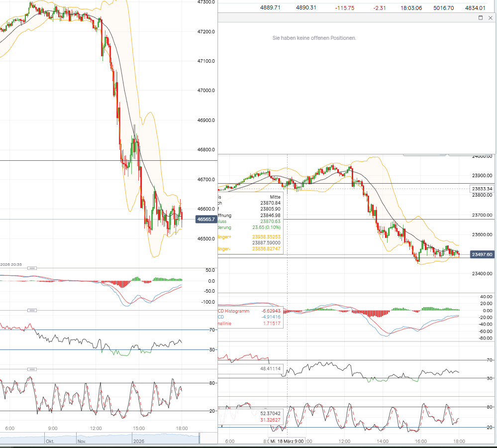The height and width of the screenshot is (448, 497).
Task: Maximize the open positions panel
Action: (x=481, y=18)
